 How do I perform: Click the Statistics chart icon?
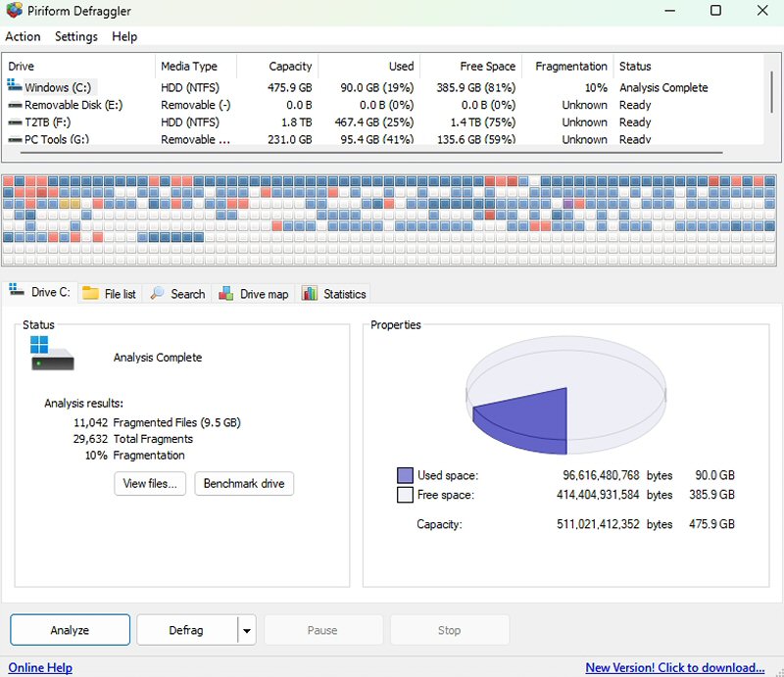pos(310,293)
